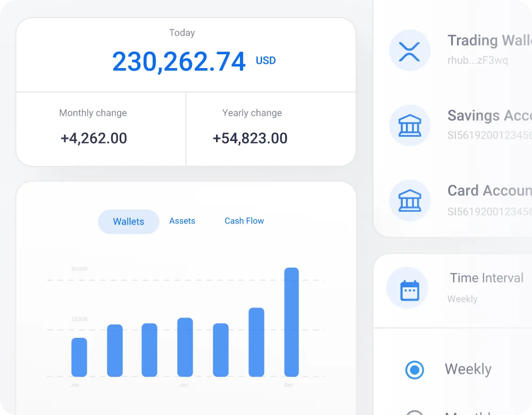The width and height of the screenshot is (532, 415).
Task: Open the Card Account entry title
Action: coord(489,190)
